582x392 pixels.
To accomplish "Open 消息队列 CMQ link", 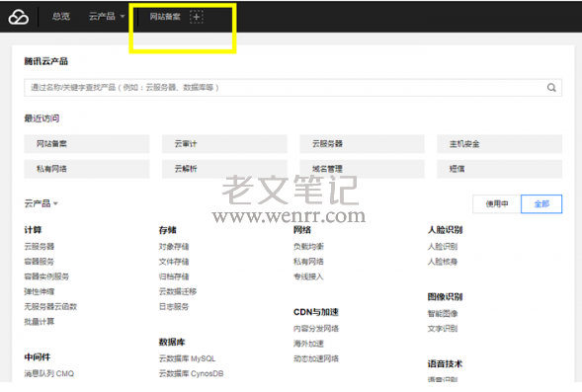I will 49,373.
